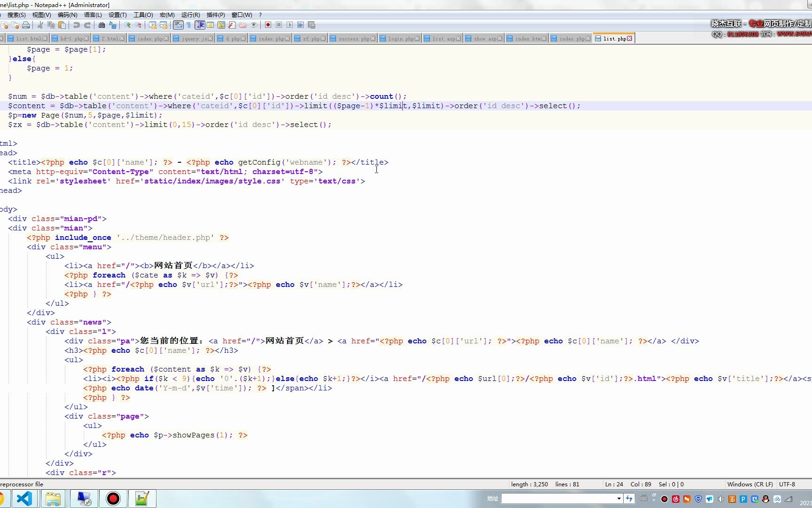Image resolution: width=812 pixels, height=508 pixels.
Task: Click the taskbar address refresh/go button
Action: tap(629, 499)
